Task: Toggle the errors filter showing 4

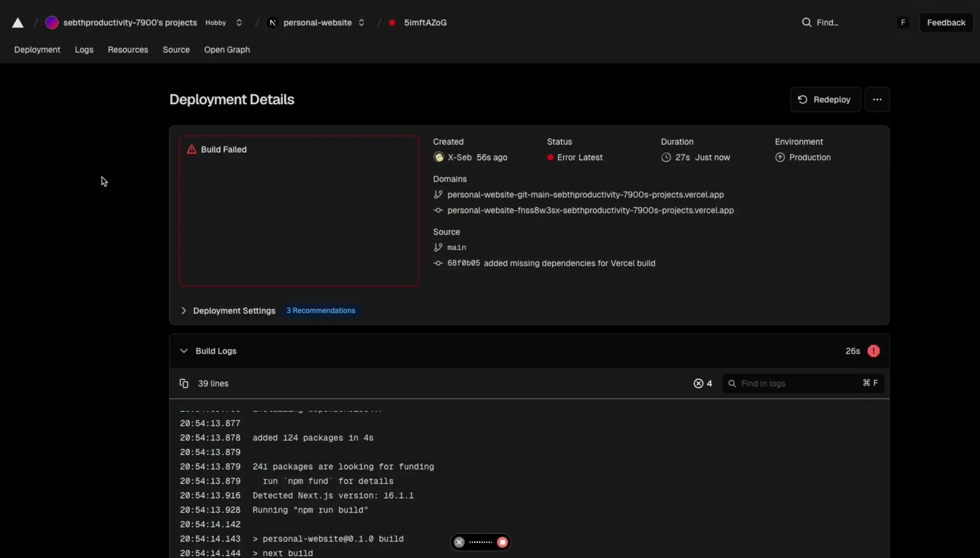Action: (702, 383)
